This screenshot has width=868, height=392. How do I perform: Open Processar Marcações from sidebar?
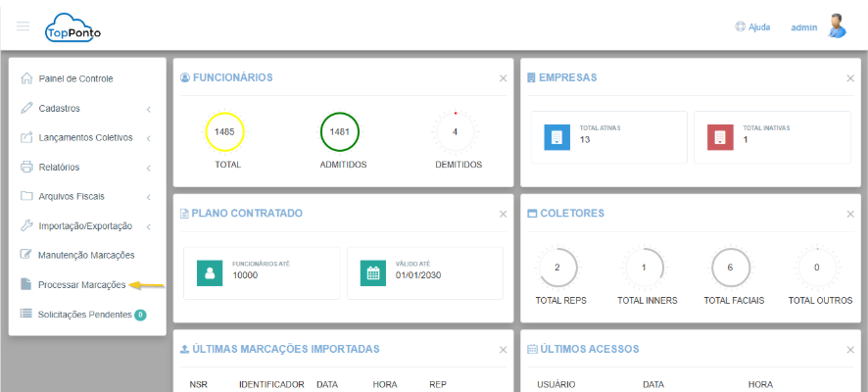click(81, 285)
